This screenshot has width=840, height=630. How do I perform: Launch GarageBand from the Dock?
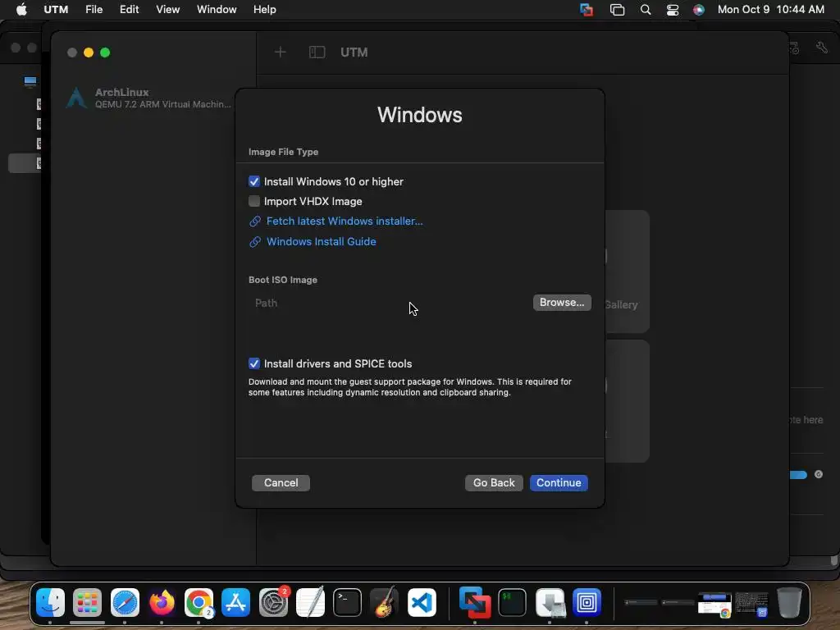[384, 602]
